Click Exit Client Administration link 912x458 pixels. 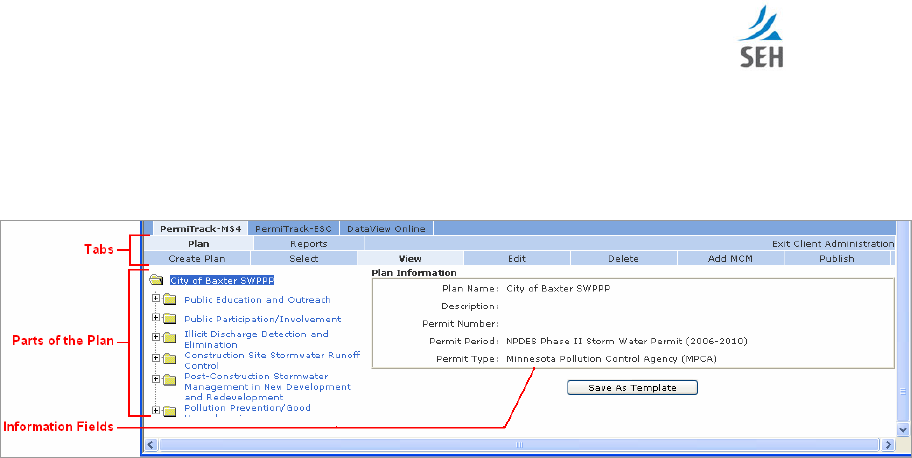coord(833,244)
